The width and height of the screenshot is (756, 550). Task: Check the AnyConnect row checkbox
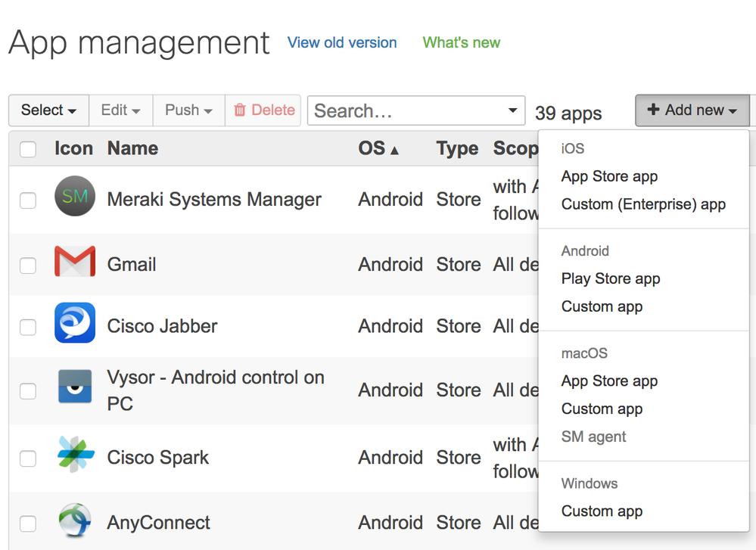[x=28, y=524]
